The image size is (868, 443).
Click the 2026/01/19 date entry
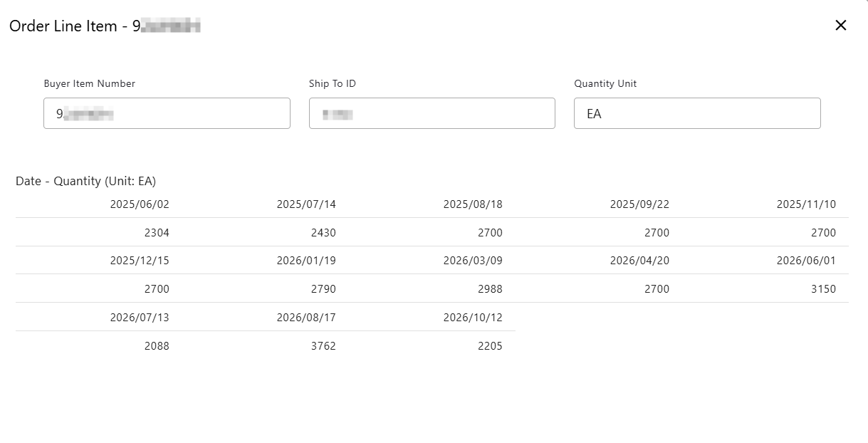306,261
